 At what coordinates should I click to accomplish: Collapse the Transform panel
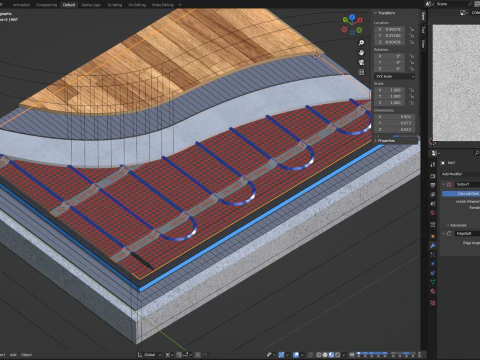375,13
